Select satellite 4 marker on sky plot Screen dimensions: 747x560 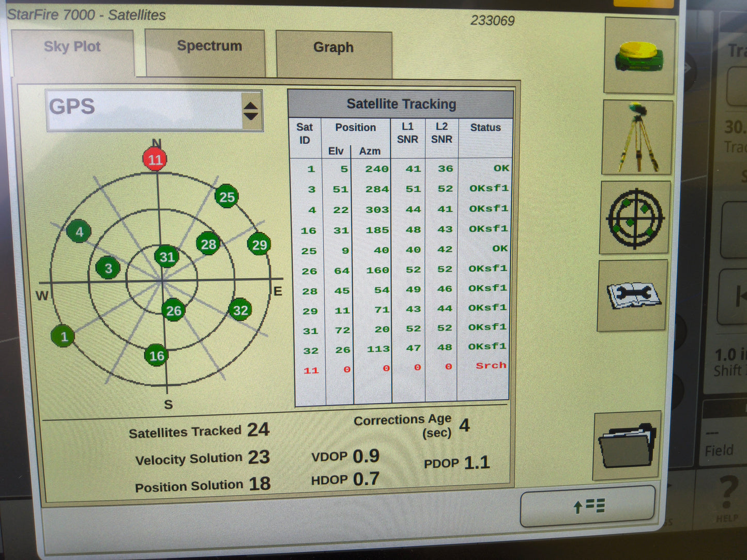[x=79, y=231]
